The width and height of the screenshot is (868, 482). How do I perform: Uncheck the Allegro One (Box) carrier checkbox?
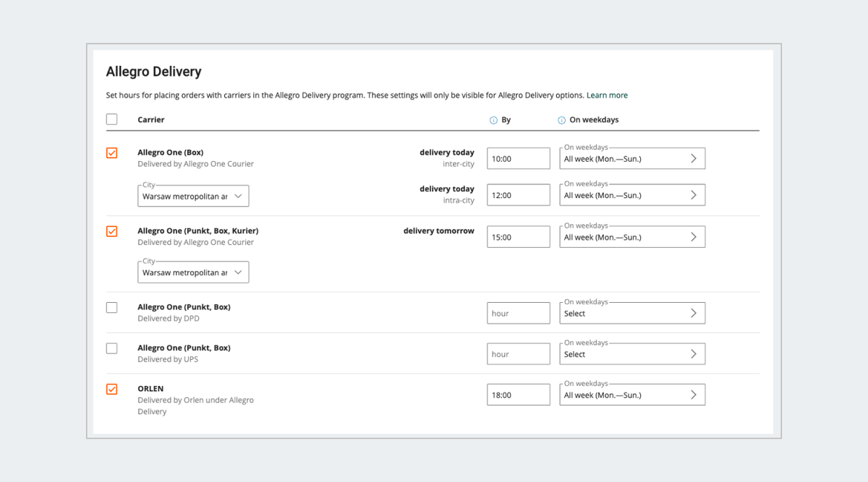pos(111,153)
